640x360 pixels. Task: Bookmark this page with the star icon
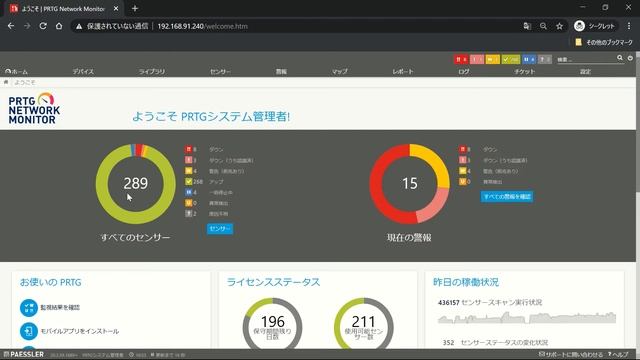pos(560,26)
